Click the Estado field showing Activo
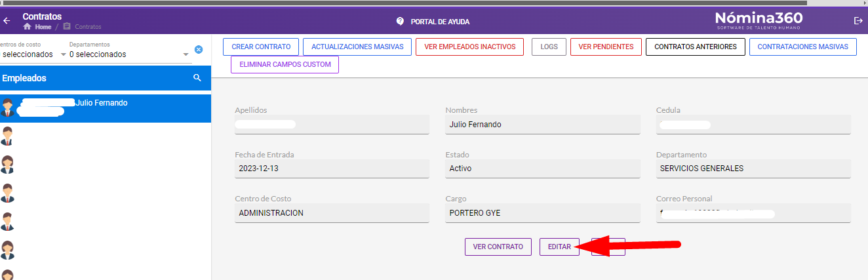 pyautogui.click(x=543, y=169)
